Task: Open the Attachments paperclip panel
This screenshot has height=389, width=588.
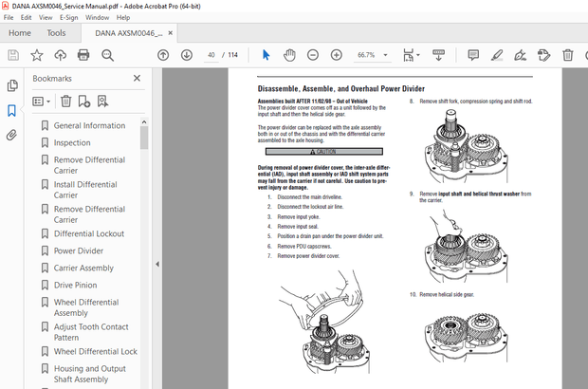Action: coord(12,135)
